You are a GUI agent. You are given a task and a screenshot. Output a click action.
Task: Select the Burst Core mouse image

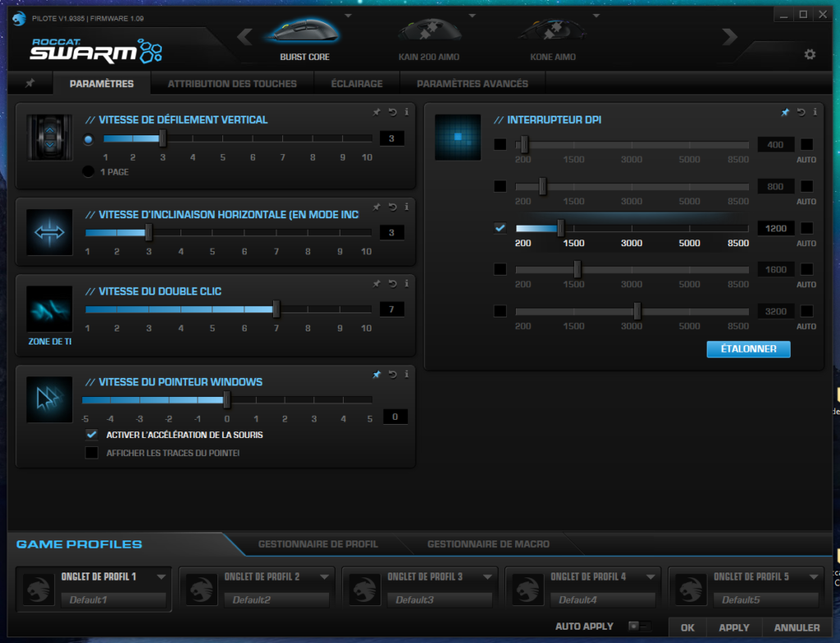tap(304, 31)
